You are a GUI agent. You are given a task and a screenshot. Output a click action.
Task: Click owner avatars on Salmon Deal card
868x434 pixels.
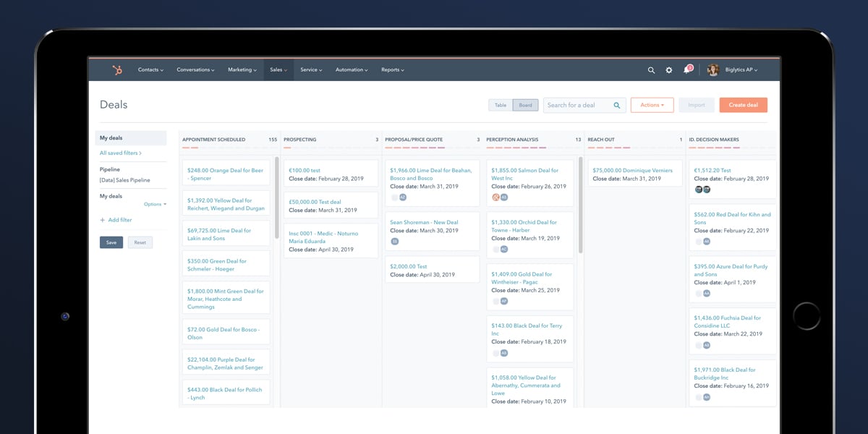[x=500, y=197]
